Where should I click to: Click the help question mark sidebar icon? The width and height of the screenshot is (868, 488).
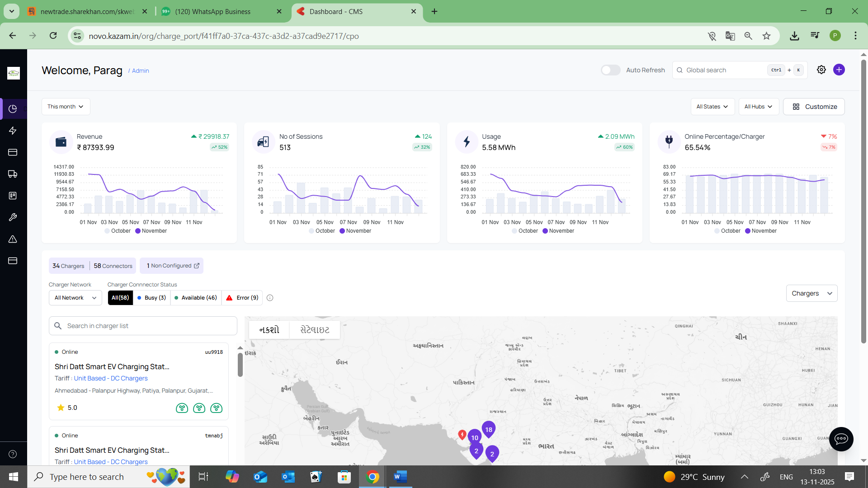pyautogui.click(x=13, y=454)
